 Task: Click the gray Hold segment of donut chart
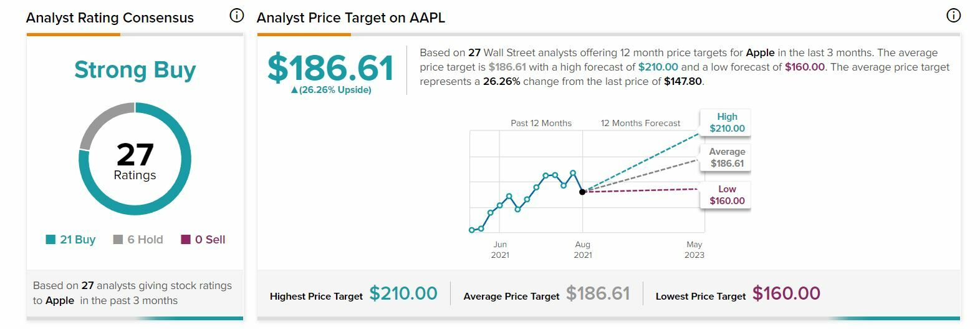(98, 124)
